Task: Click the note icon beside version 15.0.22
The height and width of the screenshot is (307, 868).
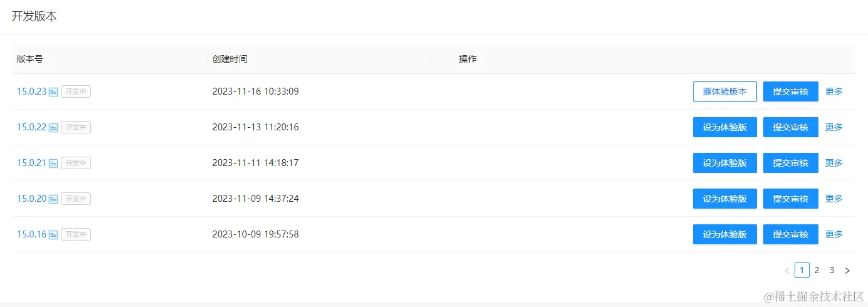Action: click(53, 128)
